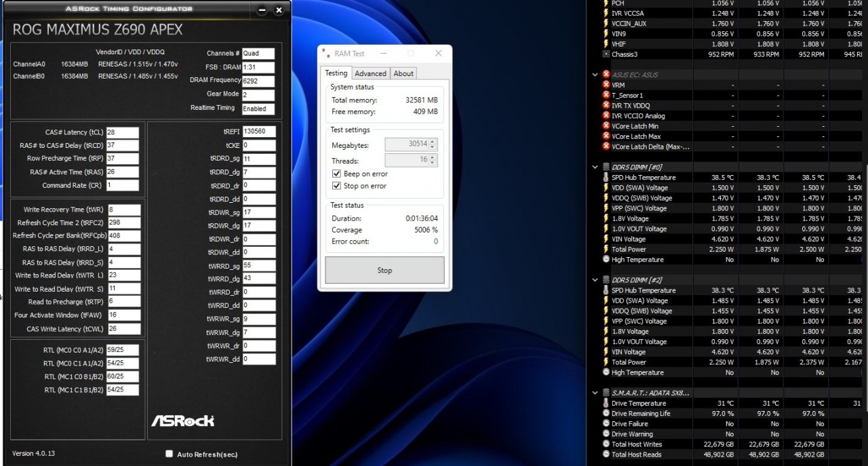This screenshot has width=868, height=466.
Task: Click the lightning icon beside VCCIN_AUX
Action: pyautogui.click(x=606, y=23)
